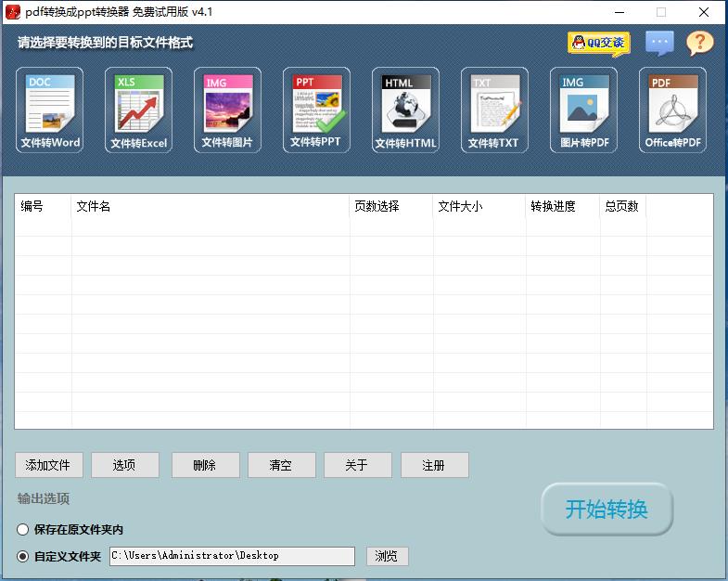Viewport: 728px width, 581px height.
Task: Choose the 文件转TXT conversion icon
Action: point(493,110)
